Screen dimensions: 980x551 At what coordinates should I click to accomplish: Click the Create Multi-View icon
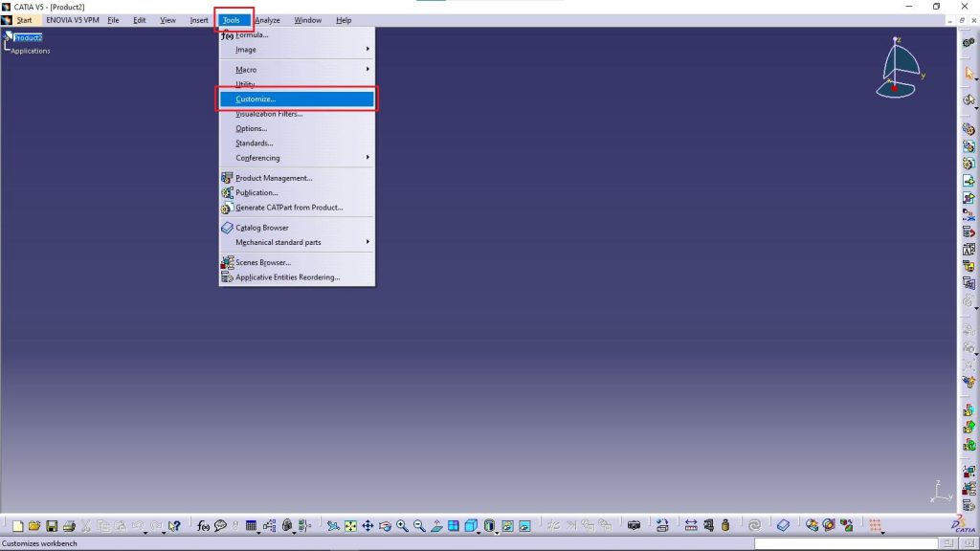click(454, 526)
